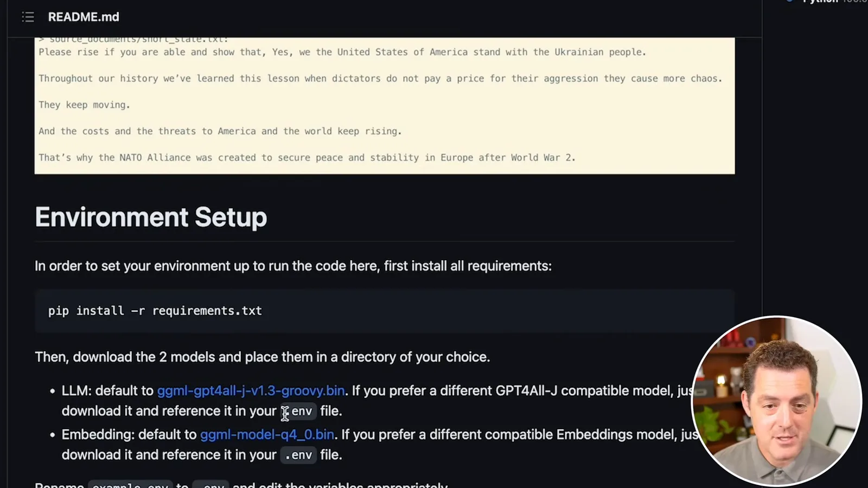868x488 pixels.
Task: Click the 'download the 2 models' paragraph
Action: coord(262,357)
